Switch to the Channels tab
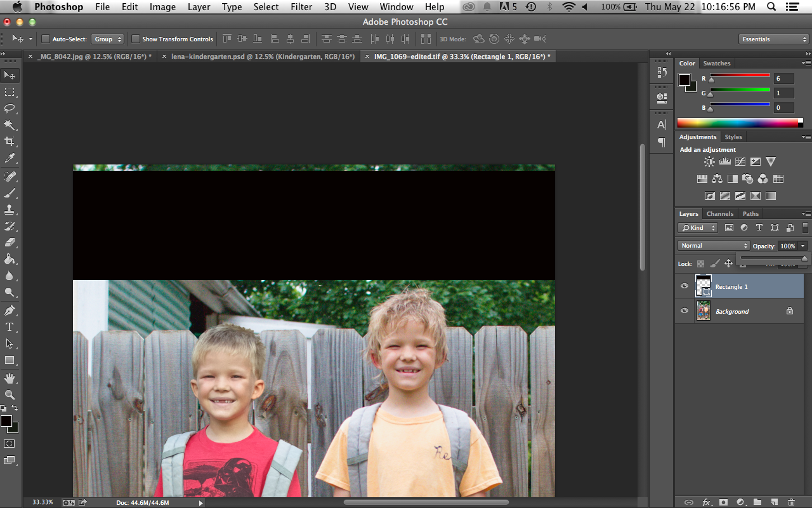 click(x=719, y=214)
